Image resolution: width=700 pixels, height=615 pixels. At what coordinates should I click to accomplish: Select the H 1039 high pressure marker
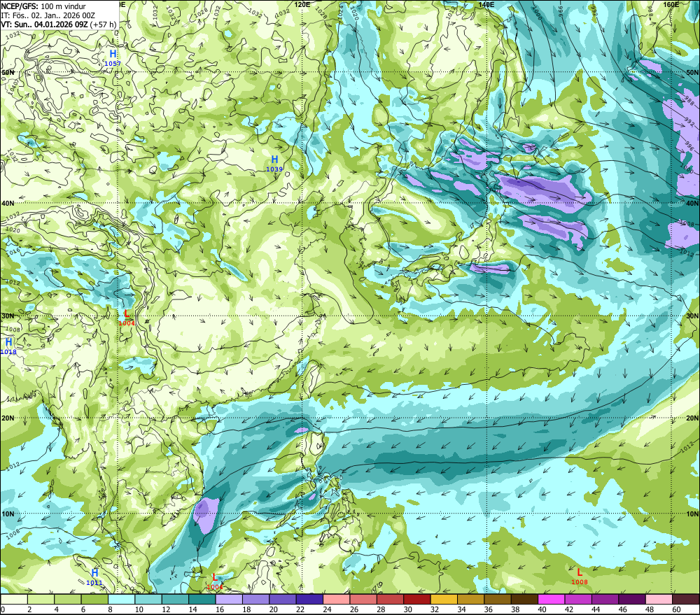[274, 163]
